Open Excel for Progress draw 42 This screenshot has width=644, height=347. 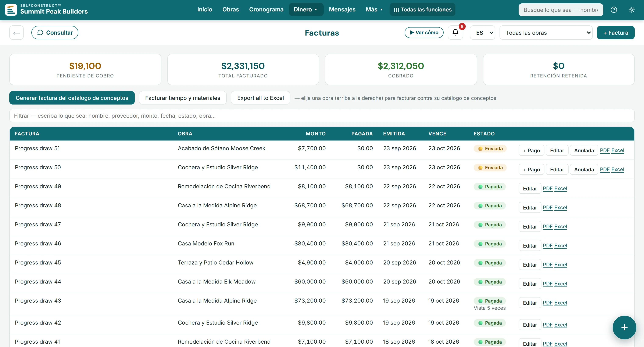(561, 325)
